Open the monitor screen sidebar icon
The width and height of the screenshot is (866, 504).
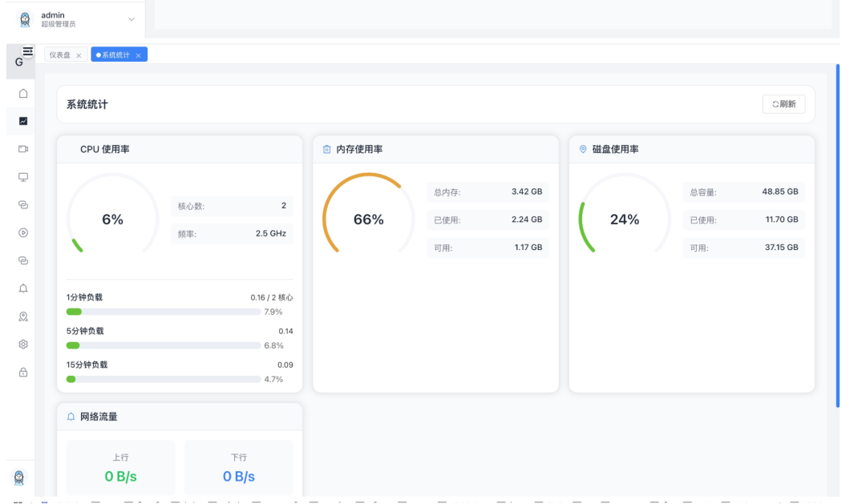(23, 177)
